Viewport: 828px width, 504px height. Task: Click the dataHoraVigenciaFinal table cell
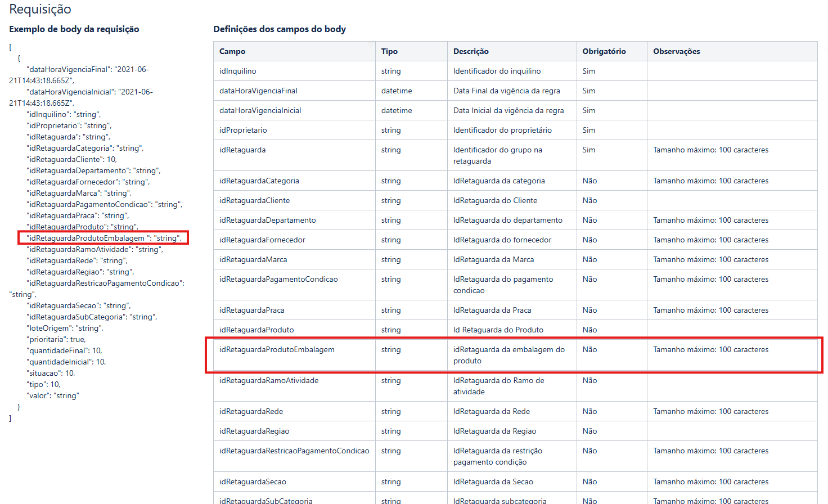click(x=258, y=91)
